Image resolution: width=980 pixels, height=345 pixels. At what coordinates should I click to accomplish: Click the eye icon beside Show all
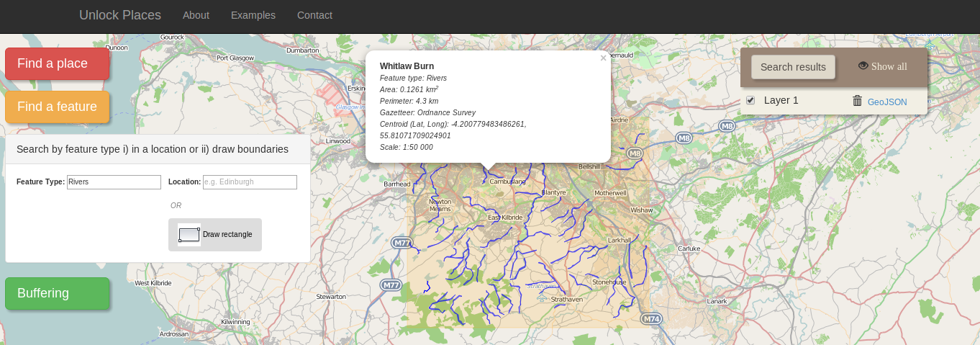(x=863, y=66)
